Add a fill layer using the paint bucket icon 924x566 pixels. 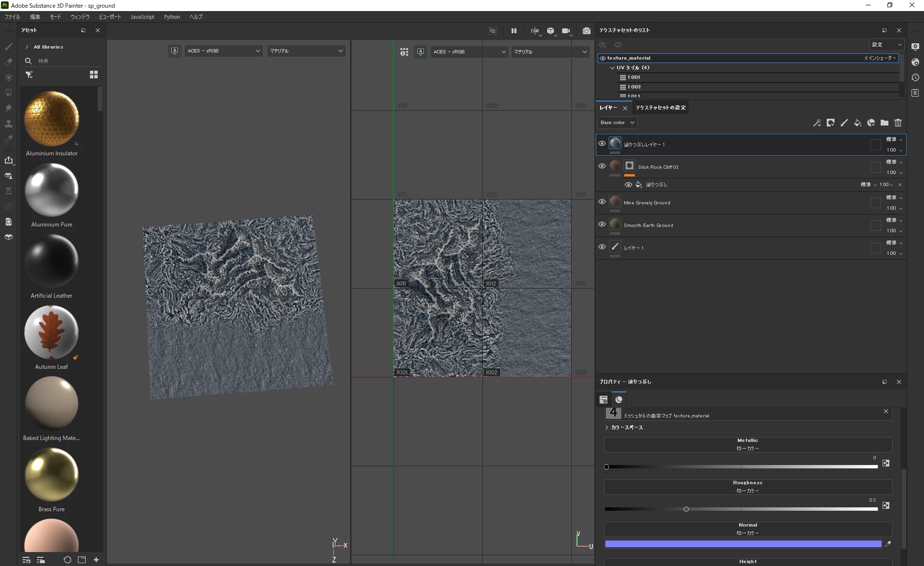(x=857, y=123)
